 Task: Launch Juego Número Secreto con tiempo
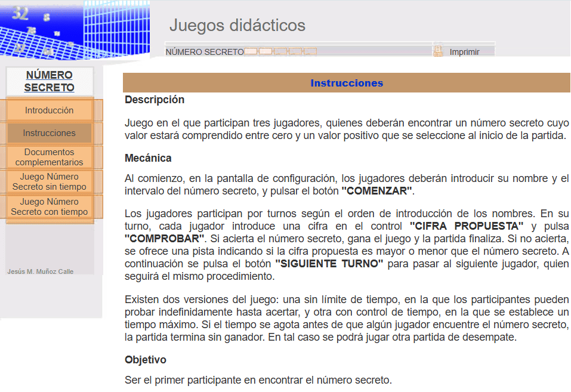point(50,206)
